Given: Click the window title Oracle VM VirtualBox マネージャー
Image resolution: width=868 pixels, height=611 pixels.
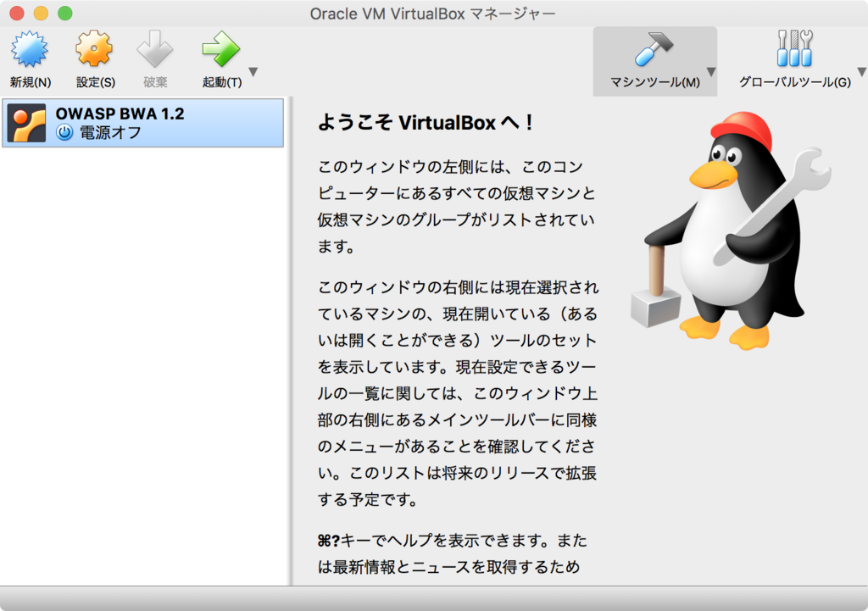Looking at the screenshot, I should pos(433,14).
